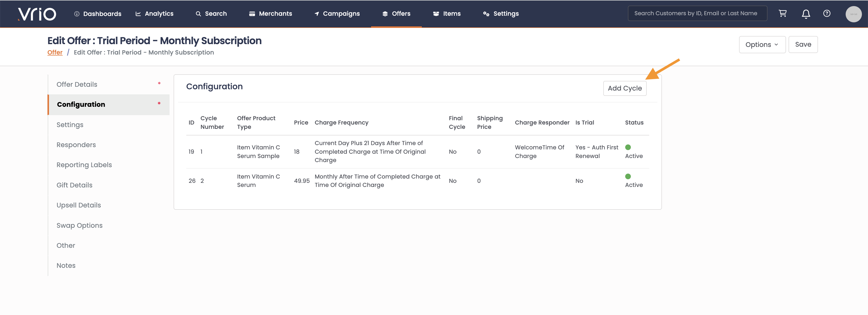The width and height of the screenshot is (868, 315).
Task: Open the help question mark icon
Action: tap(827, 13)
